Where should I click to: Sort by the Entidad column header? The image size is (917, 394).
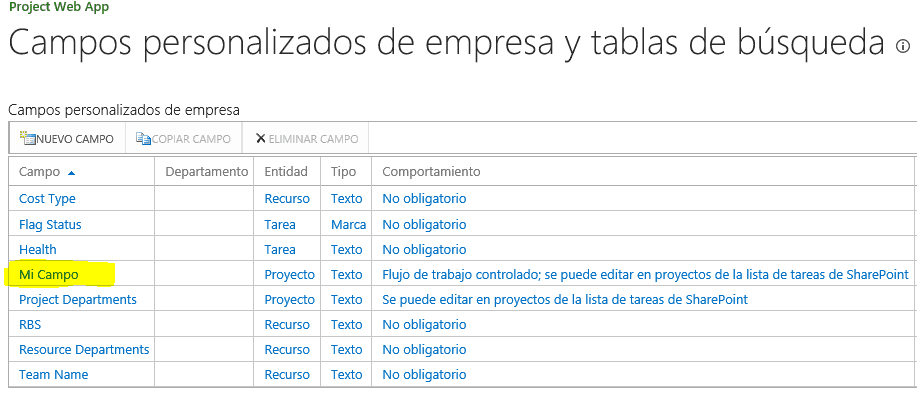(x=286, y=172)
